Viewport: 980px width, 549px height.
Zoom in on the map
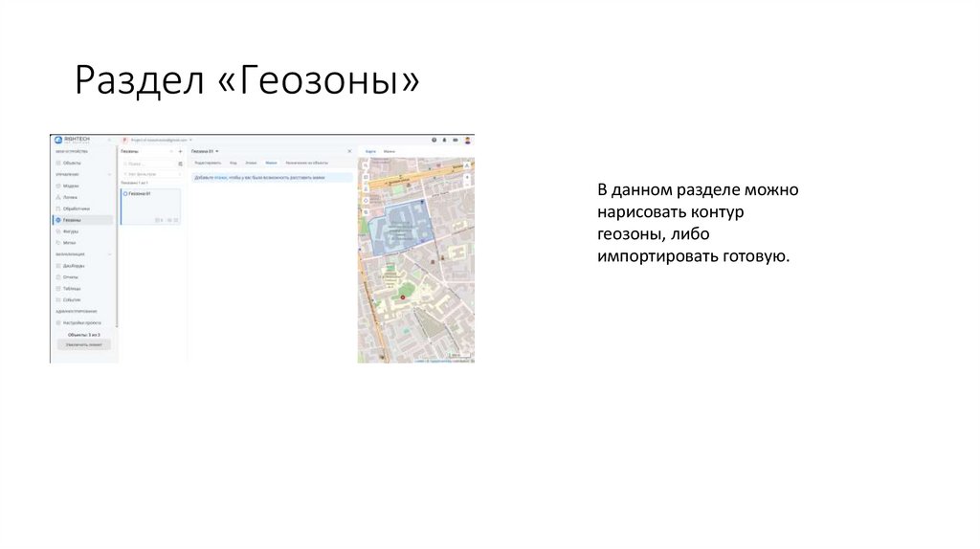click(467, 177)
